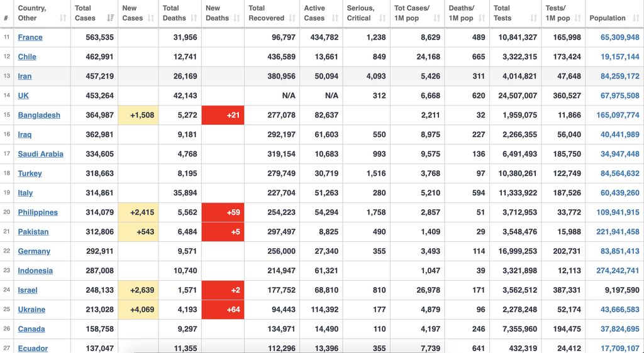Image resolution: width=644 pixels, height=353 pixels.
Task: Select Israel new cases +2,639 cell
Action: 138,290
